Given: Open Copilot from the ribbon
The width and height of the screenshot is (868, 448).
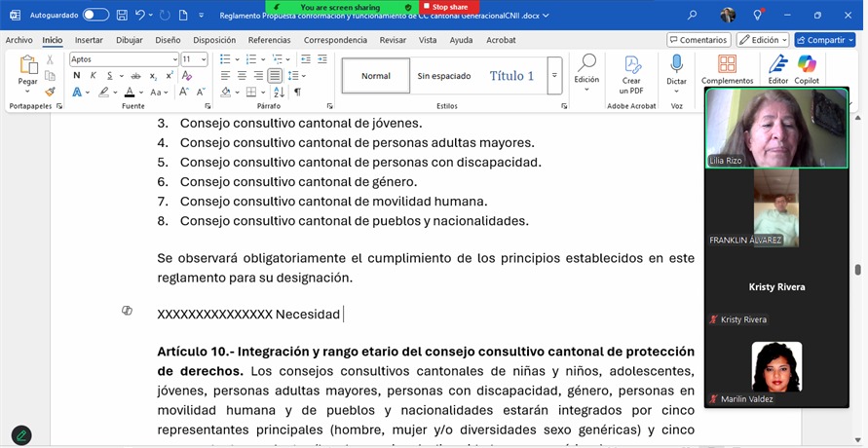Looking at the screenshot, I should [x=807, y=70].
